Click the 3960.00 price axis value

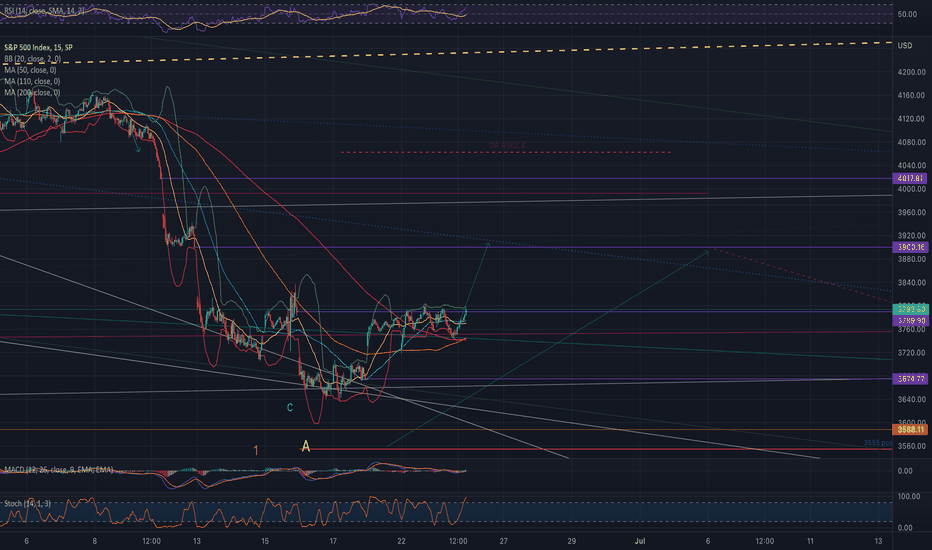coord(912,212)
